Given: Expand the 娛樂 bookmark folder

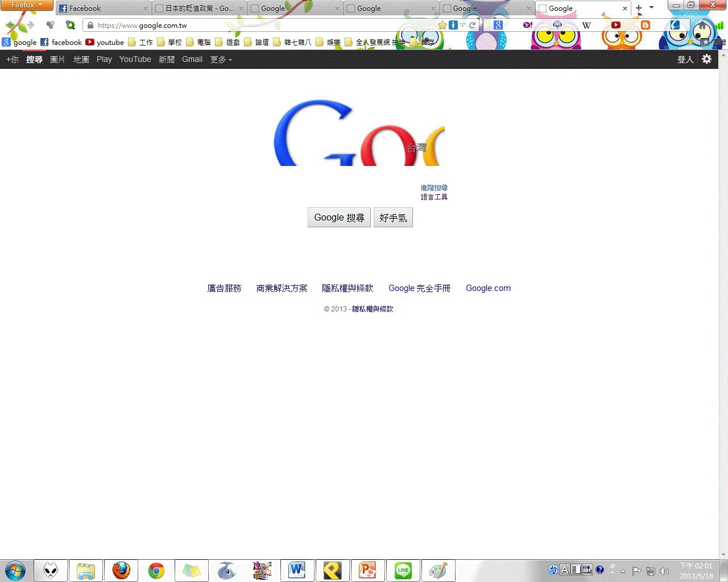Looking at the screenshot, I should tap(328, 42).
